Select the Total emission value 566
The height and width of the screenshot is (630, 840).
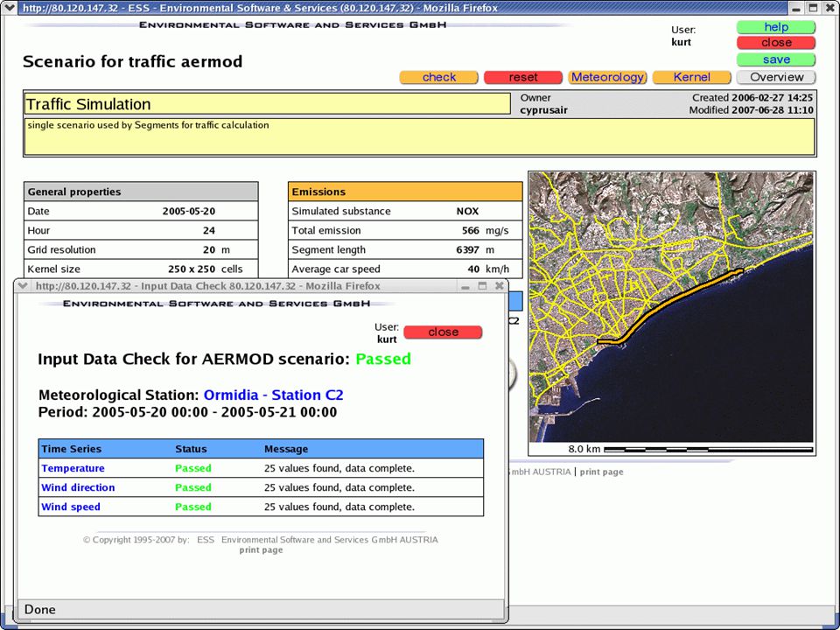471,230
